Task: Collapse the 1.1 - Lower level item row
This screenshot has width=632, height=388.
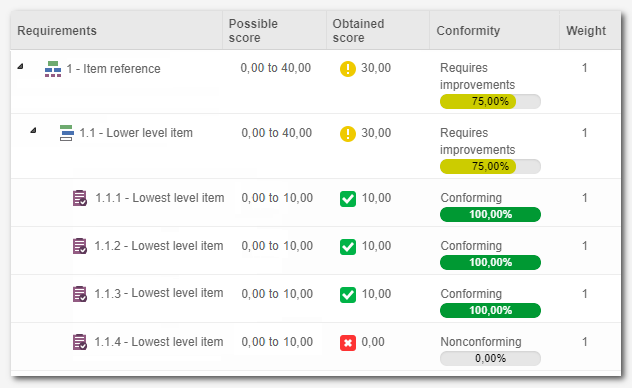Action: click(x=33, y=130)
